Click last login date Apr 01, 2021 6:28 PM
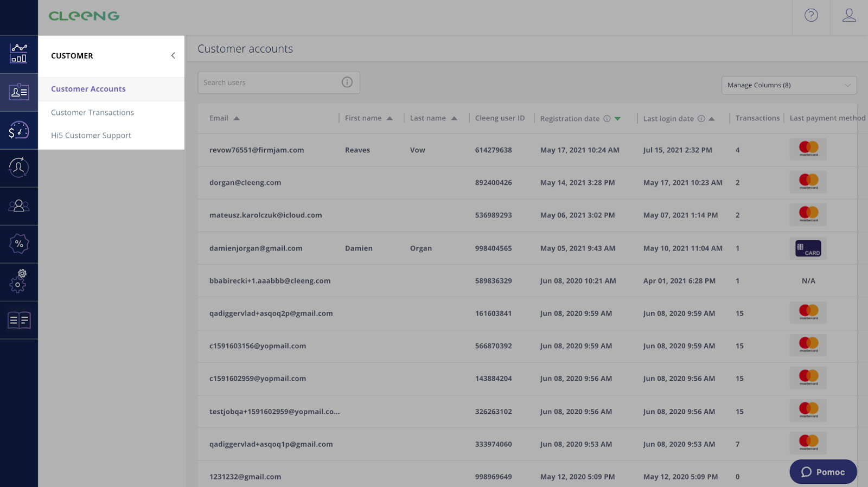 [x=679, y=281]
